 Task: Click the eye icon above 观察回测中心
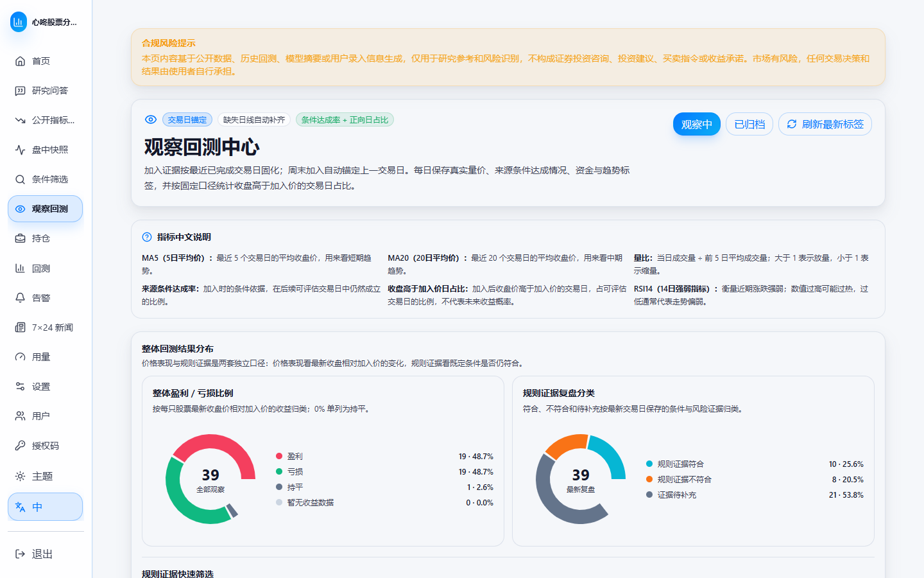[x=151, y=119]
